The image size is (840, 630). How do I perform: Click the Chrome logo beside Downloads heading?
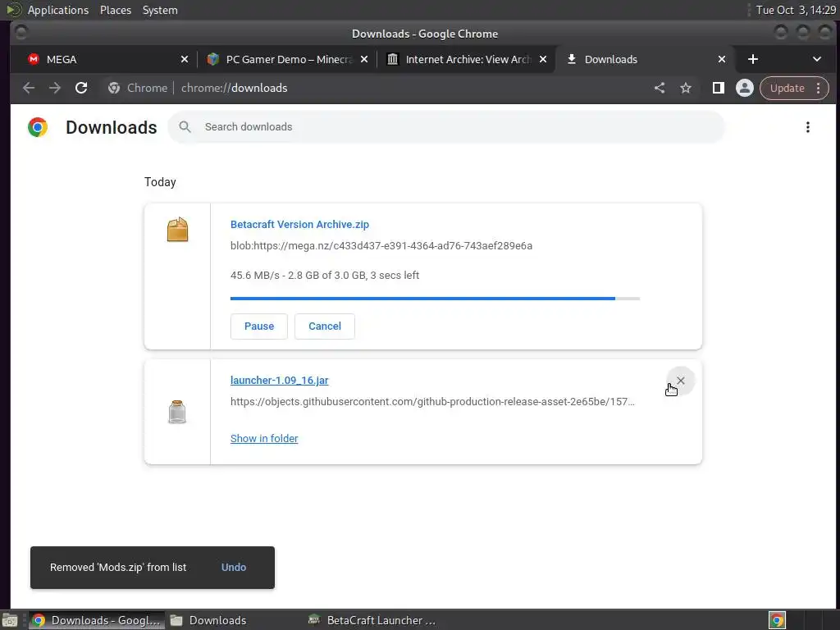pyautogui.click(x=38, y=127)
